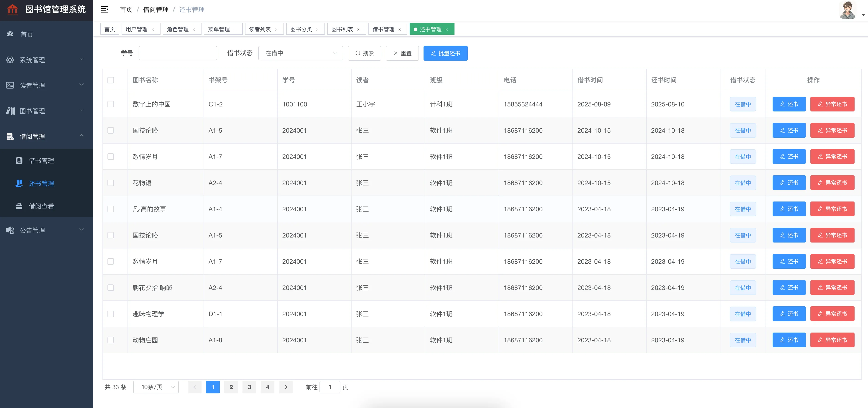The height and width of the screenshot is (408, 868).
Task: Check the 数字上的中国 row checkbox
Action: (110, 104)
